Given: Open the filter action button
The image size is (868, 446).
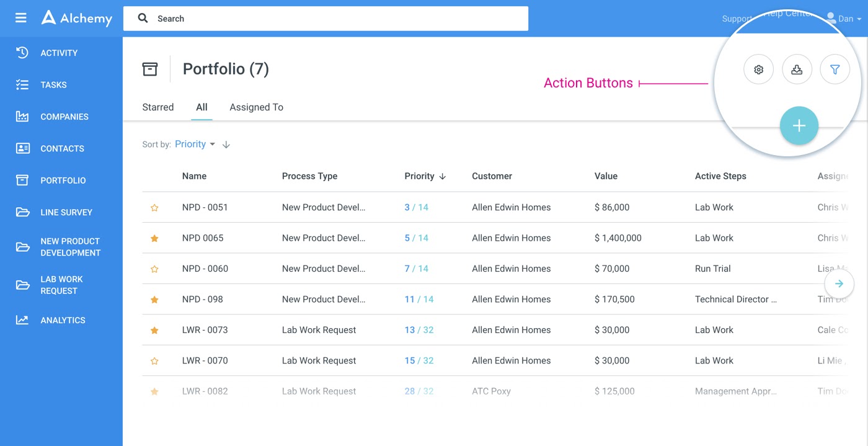Looking at the screenshot, I should click(x=835, y=69).
